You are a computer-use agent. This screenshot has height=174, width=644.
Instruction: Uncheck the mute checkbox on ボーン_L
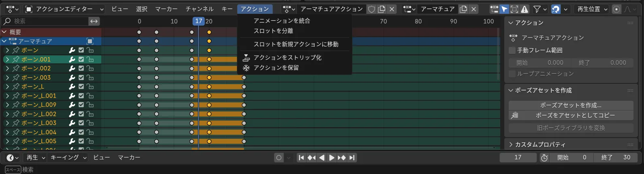pyautogui.click(x=81, y=87)
